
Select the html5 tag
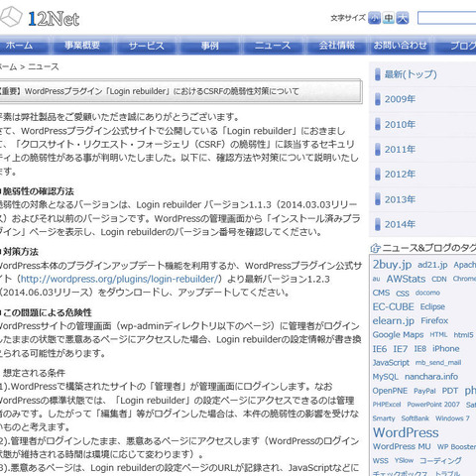(463, 335)
